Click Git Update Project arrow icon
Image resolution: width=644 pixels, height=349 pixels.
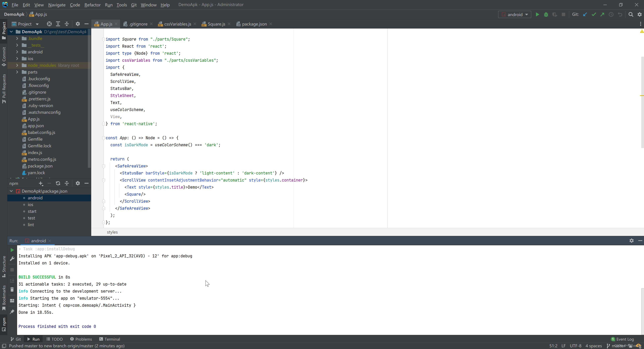click(x=585, y=14)
